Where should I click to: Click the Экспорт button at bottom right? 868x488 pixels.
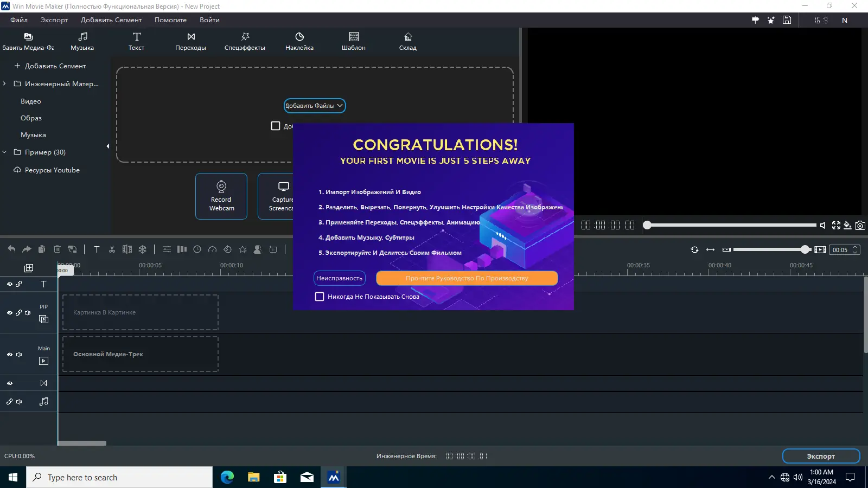pos(821,457)
